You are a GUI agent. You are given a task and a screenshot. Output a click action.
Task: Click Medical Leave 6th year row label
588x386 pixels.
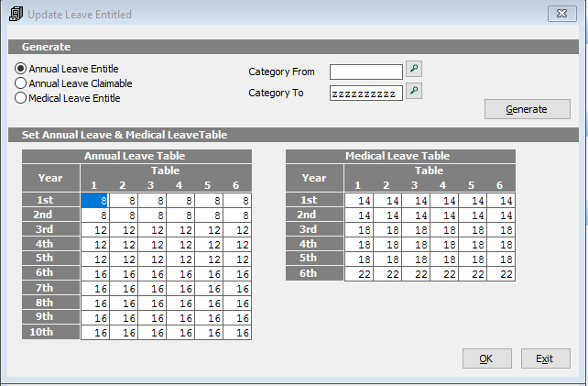[314, 273]
